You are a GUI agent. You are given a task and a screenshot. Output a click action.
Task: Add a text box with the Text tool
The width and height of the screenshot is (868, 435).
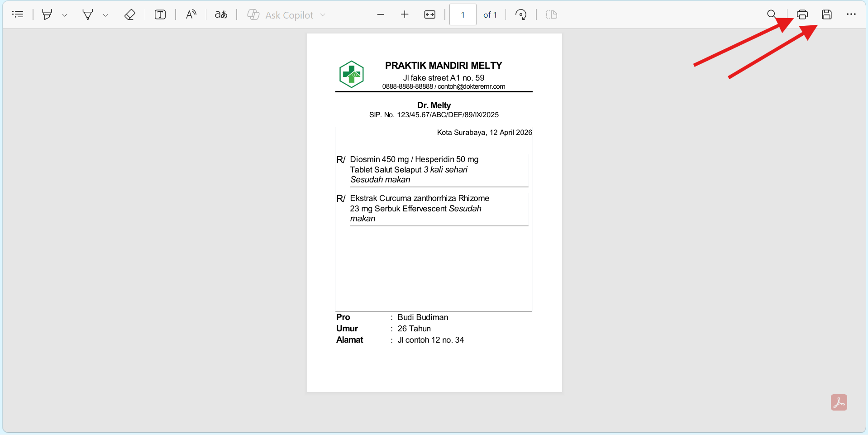[160, 14]
